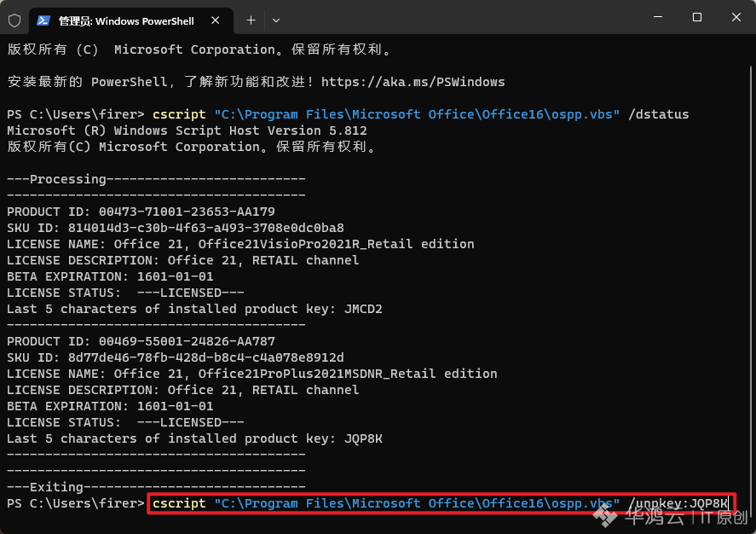Click SKU ID 8d77de46-78fb-428d-b8c4-c4a078e8912d line
The image size is (756, 534).
coord(176,357)
